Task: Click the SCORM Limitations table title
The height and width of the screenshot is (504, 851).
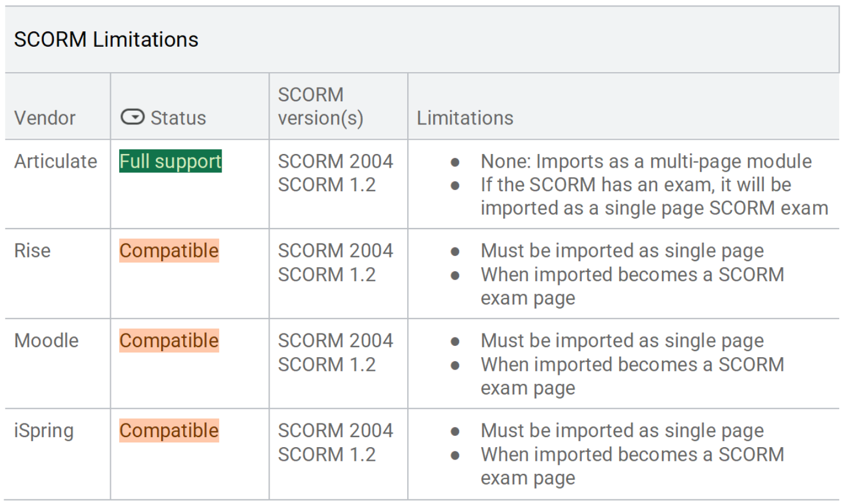Action: point(106,40)
